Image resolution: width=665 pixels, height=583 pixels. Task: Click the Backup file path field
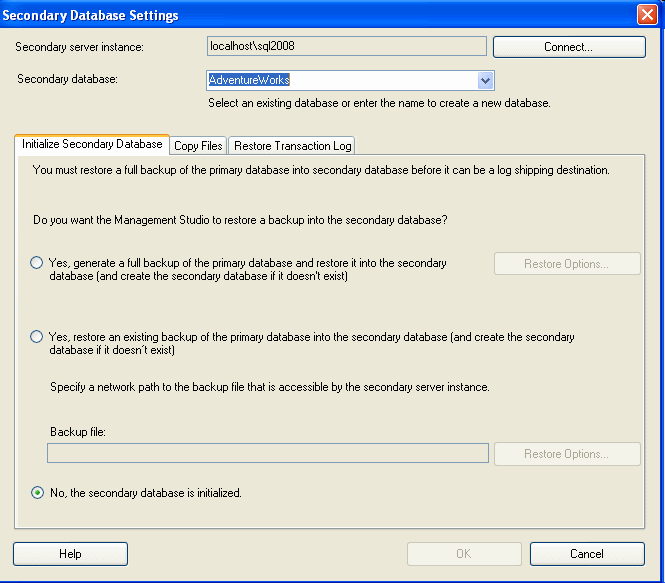pos(268,453)
